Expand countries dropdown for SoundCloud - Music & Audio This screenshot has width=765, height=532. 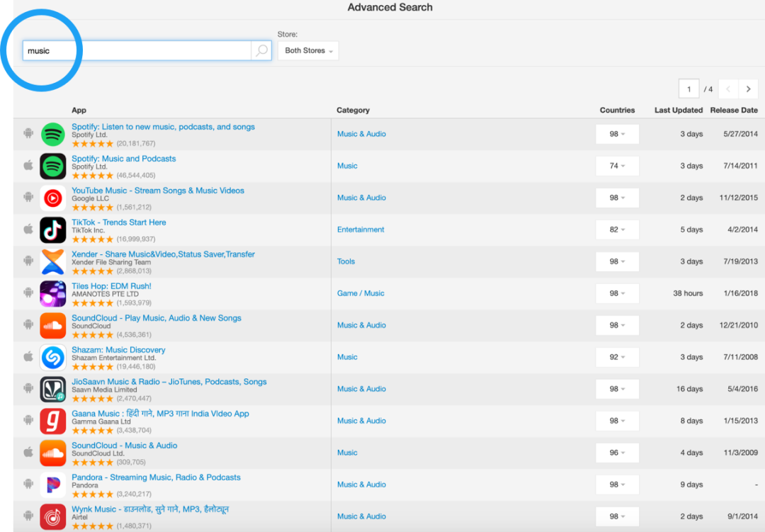(617, 453)
